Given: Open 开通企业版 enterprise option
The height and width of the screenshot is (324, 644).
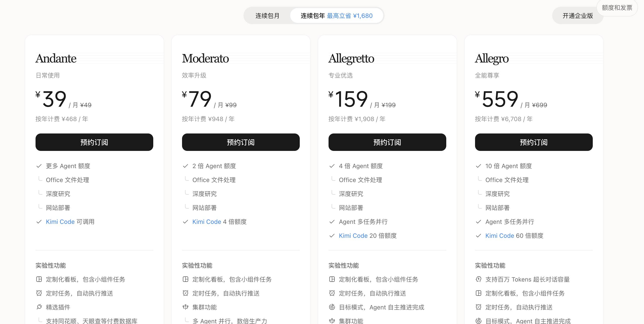Looking at the screenshot, I should pyautogui.click(x=578, y=16).
